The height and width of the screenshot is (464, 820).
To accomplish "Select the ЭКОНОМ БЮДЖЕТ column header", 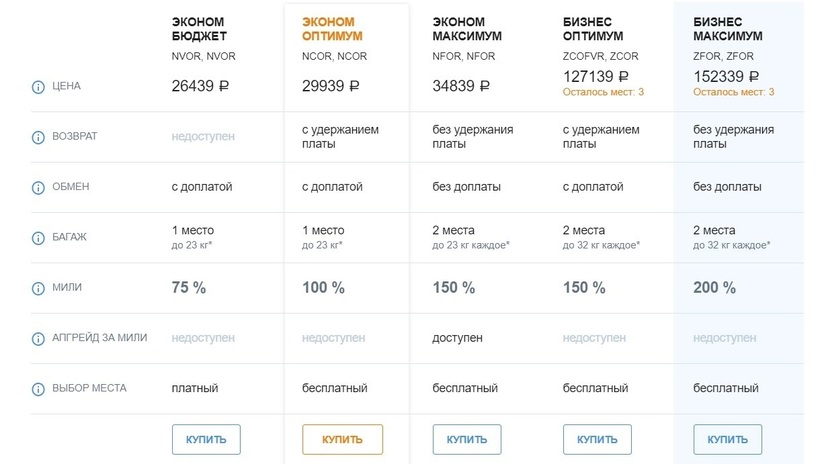I will point(199,29).
